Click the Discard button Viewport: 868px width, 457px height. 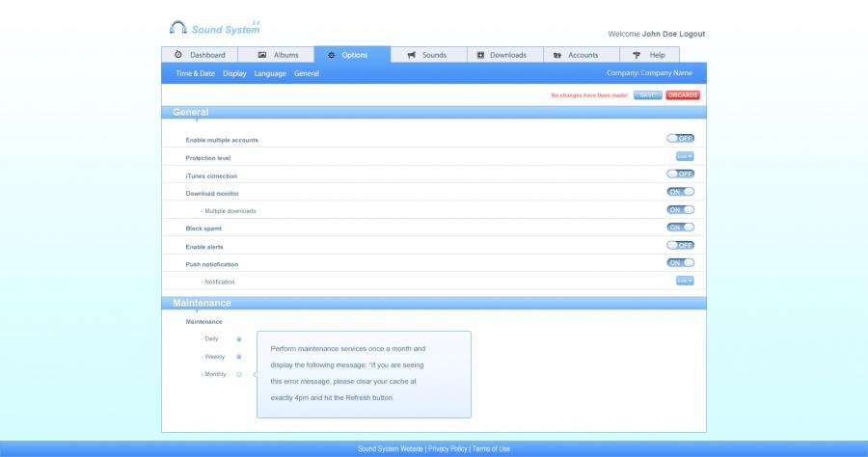683,95
